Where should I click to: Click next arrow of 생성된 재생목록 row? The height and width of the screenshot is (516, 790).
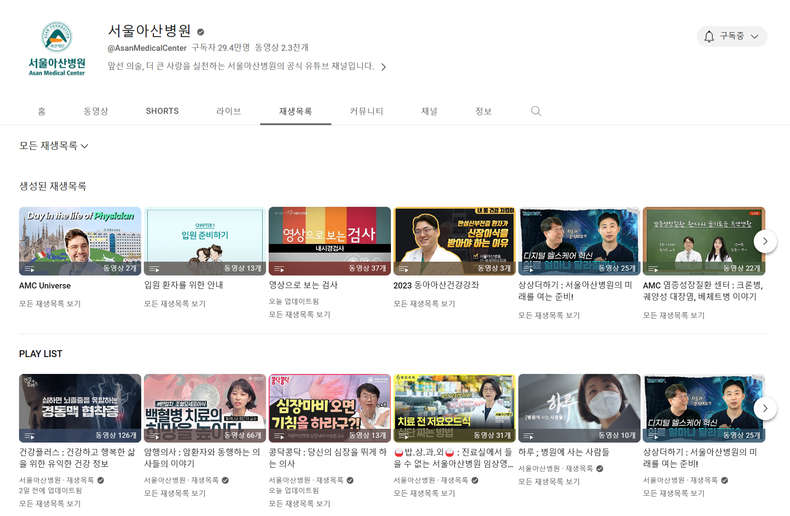[x=765, y=241]
